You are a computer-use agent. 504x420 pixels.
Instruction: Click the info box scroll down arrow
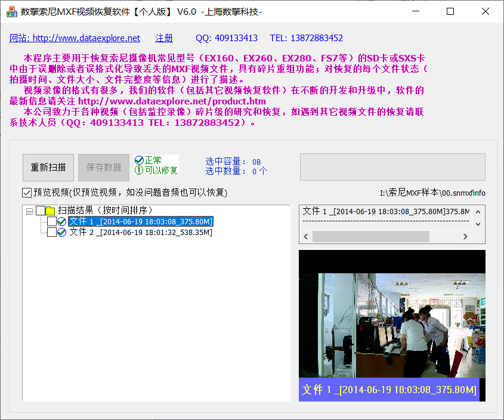click(478, 224)
